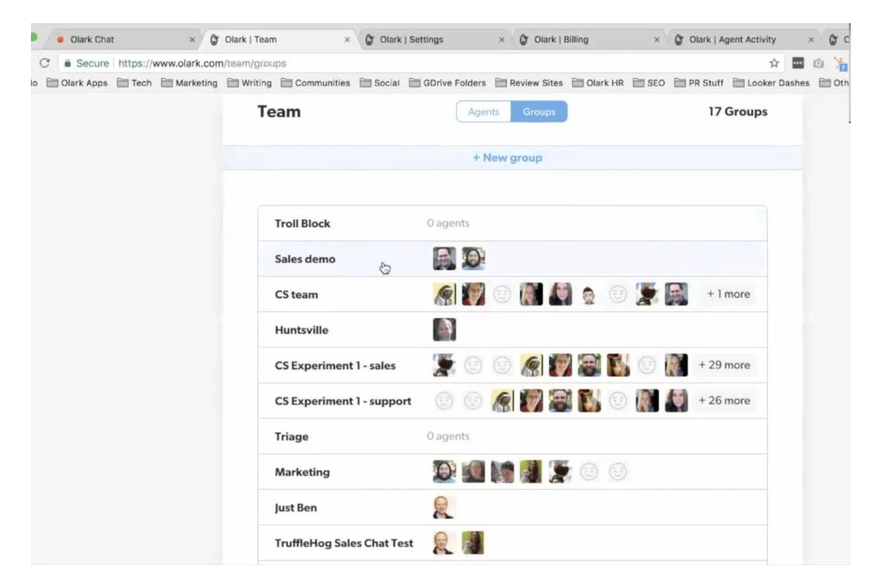Reload the page with the refresh icon
882x588 pixels.
coord(44,63)
